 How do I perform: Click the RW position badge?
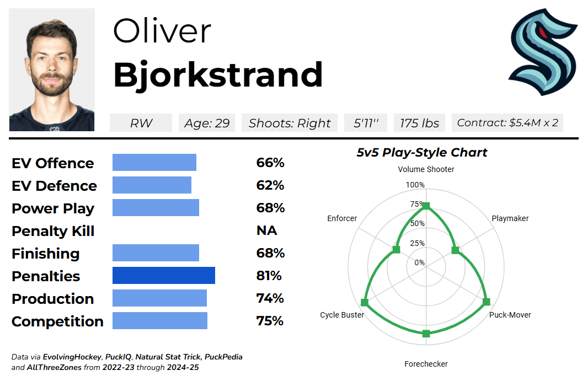pos(141,123)
